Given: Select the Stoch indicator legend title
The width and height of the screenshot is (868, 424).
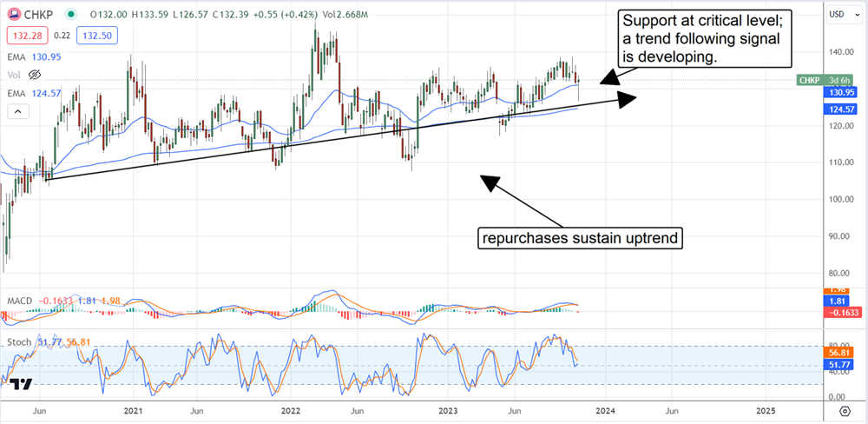Looking at the screenshot, I should point(19,342).
